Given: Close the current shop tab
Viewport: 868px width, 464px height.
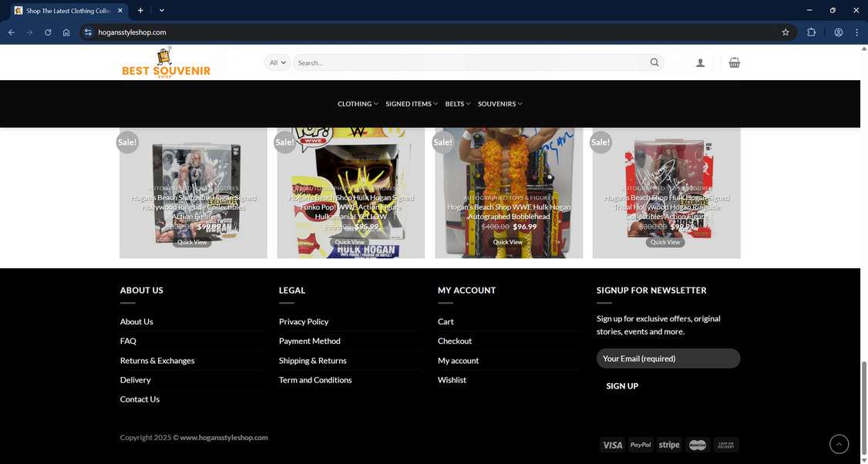Looking at the screenshot, I should tap(120, 11).
